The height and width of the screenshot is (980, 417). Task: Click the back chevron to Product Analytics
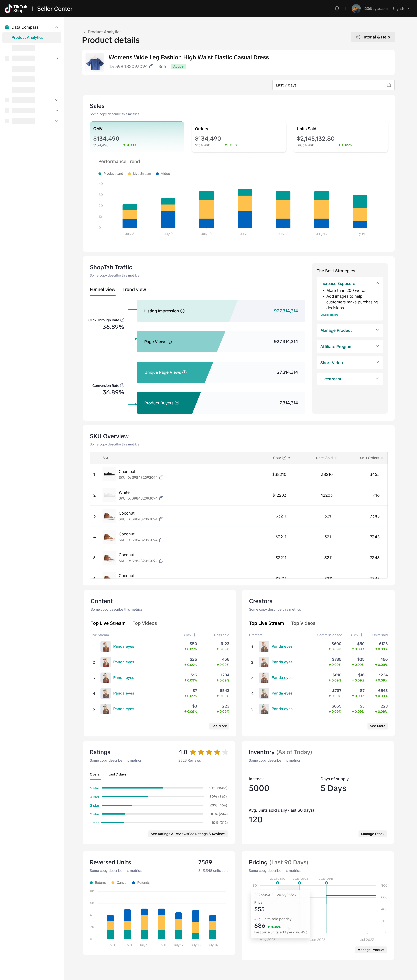84,32
